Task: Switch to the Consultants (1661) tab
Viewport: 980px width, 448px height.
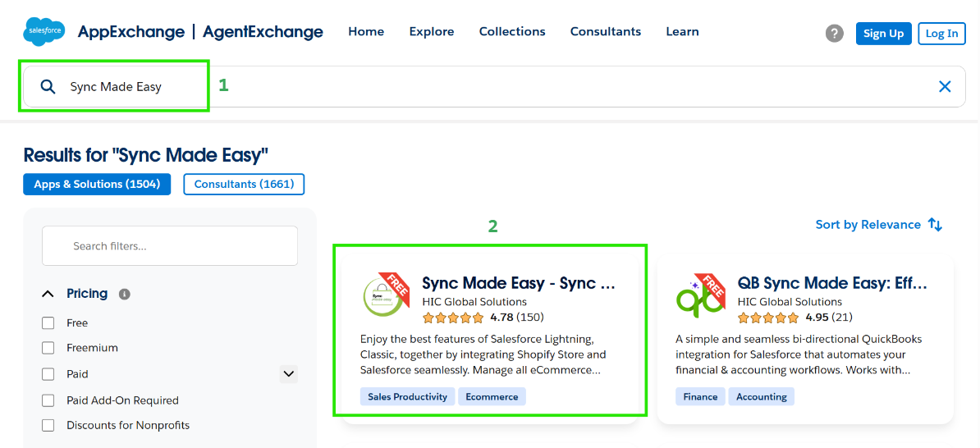Action: click(244, 185)
